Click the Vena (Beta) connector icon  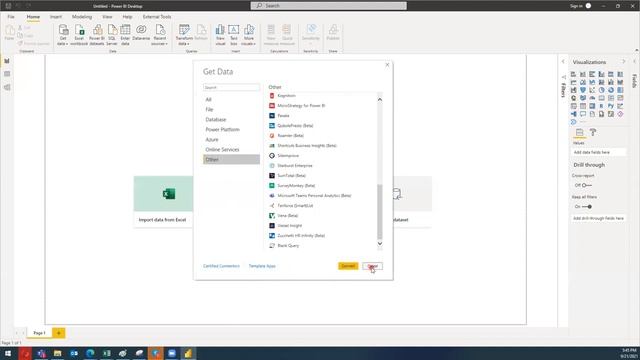[x=272, y=216]
